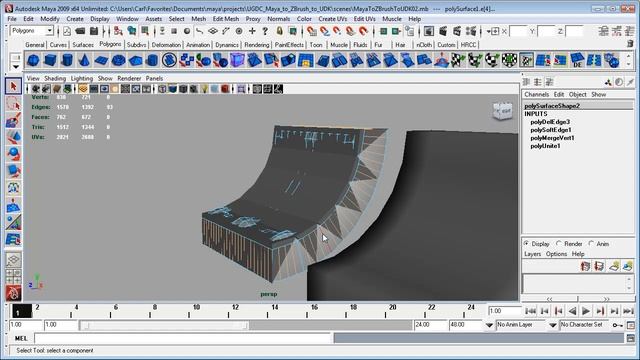Click the render current frame clapper icon
Viewport: 640px width, 360px height.
pyautogui.click(x=443, y=31)
